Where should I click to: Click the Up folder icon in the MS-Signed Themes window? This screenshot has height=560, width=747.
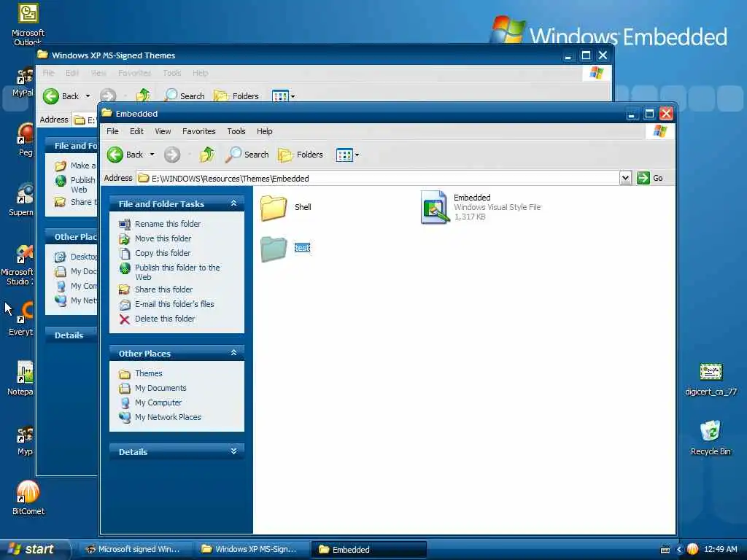tap(143, 96)
